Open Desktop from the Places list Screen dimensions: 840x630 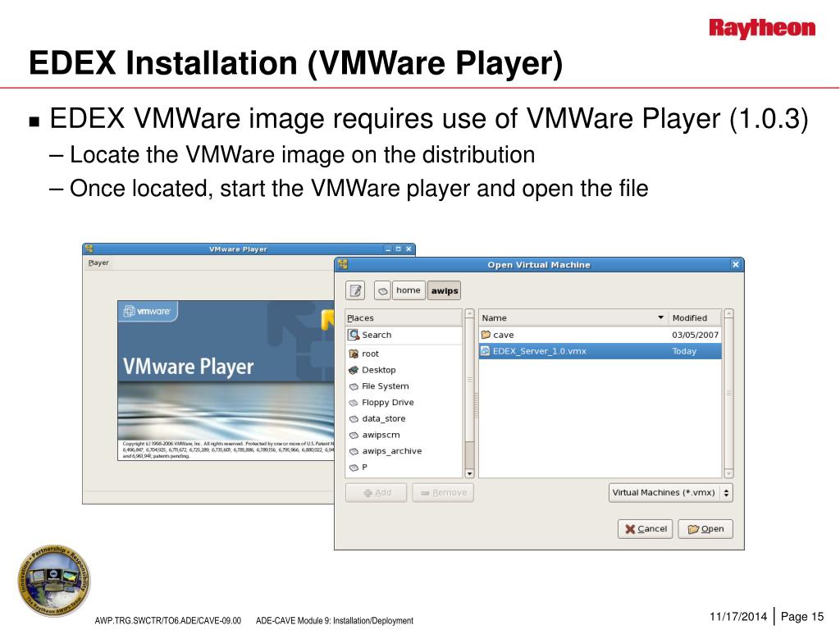[404, 370]
